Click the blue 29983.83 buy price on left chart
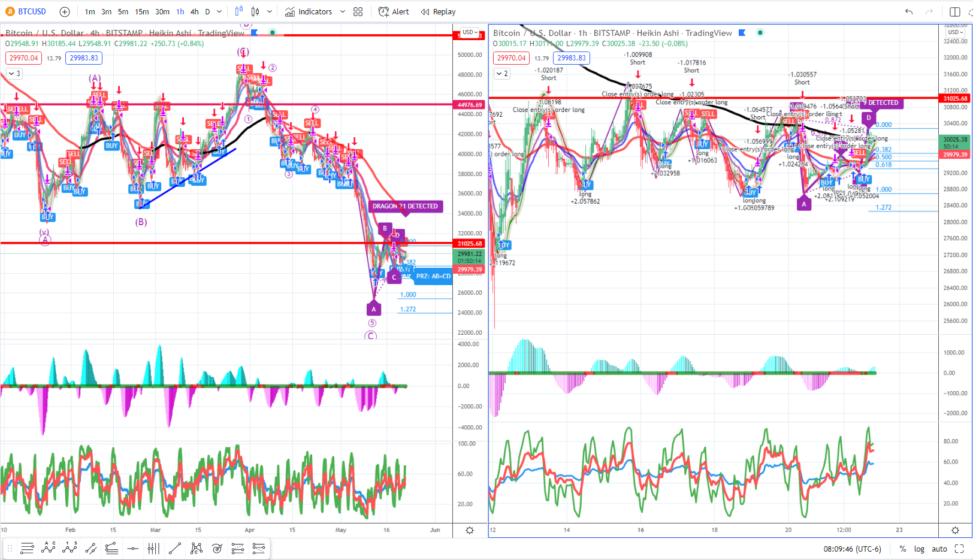This screenshot has width=973, height=560. click(x=84, y=58)
